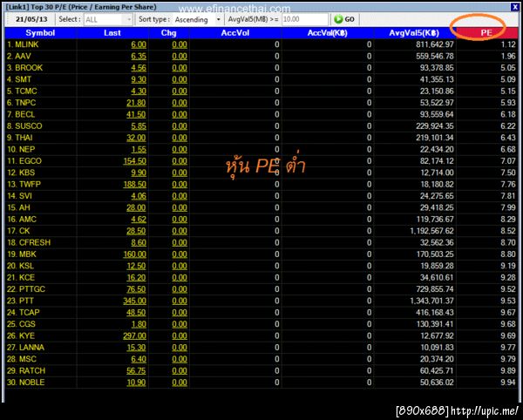This screenshot has width=523, height=420.
Task: Select the PTTGC symbol
Action: 32,289
